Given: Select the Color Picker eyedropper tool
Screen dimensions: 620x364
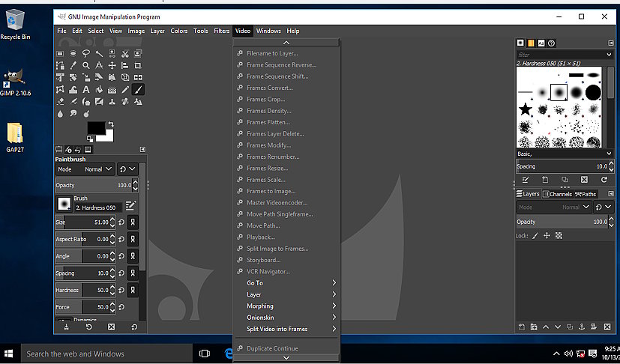Looking at the screenshot, I should (x=74, y=65).
